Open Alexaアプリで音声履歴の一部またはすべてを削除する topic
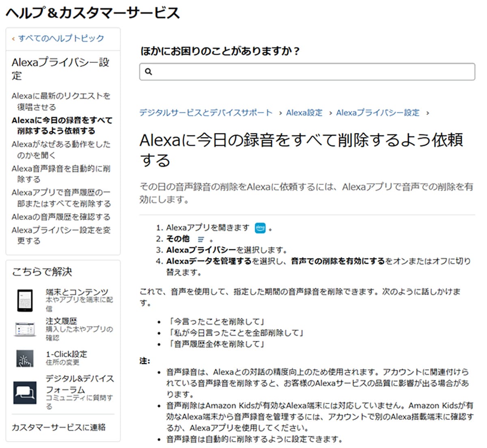The height and width of the screenshot is (448, 487). 61,198
